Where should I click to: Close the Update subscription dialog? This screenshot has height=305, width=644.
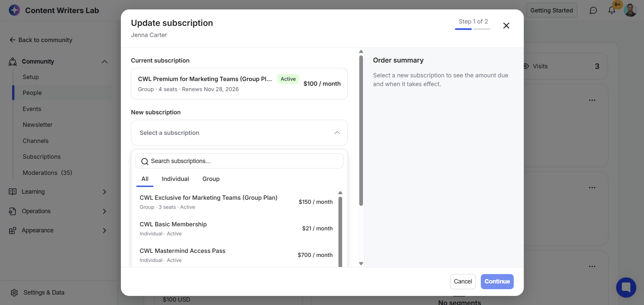tap(506, 26)
